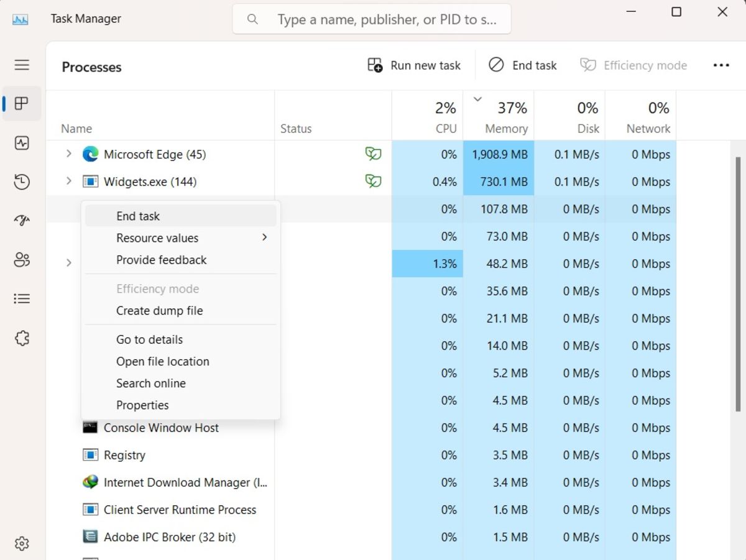Image resolution: width=746 pixels, height=560 pixels.
Task: Open the Resource values submenu arrow
Action: [264, 237]
